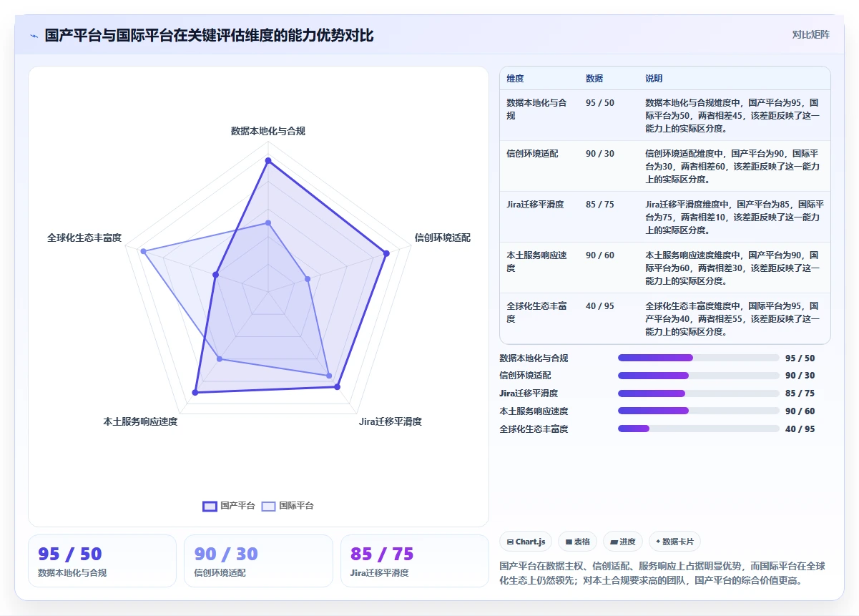859x616 pixels.
Task: Click the 表格 tag chip
Action: (x=577, y=542)
